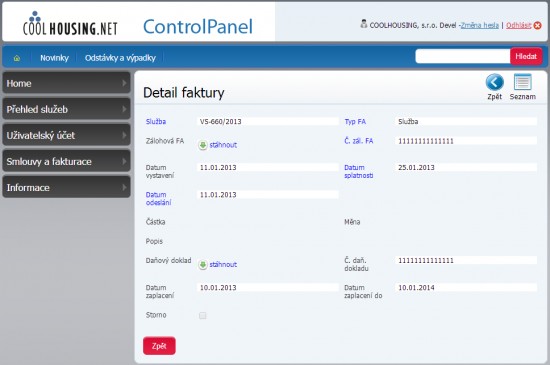Click the red Zpět button at bottom
Image resolution: width=550 pixels, height=365 pixels.
[x=159, y=346]
